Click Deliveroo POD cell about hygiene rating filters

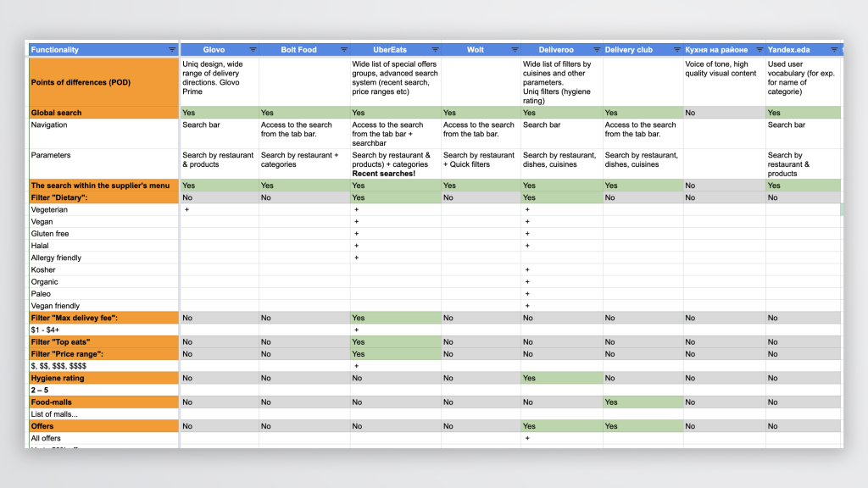[561, 82]
